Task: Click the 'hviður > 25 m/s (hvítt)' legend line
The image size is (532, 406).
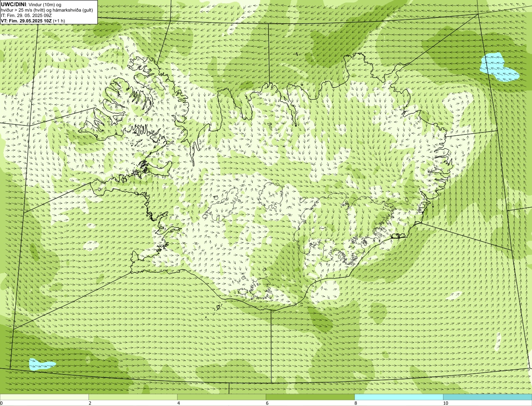Action: (x=47, y=10)
